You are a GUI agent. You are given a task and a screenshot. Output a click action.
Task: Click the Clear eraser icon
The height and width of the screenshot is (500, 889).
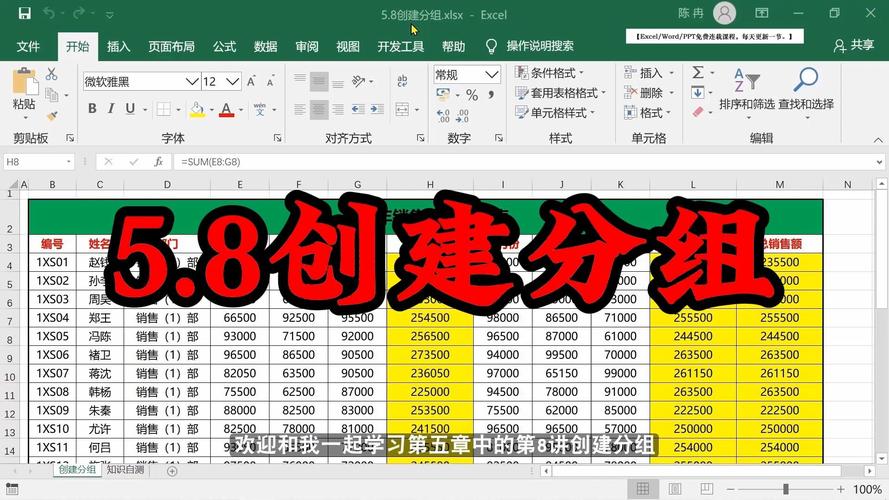[x=698, y=112]
